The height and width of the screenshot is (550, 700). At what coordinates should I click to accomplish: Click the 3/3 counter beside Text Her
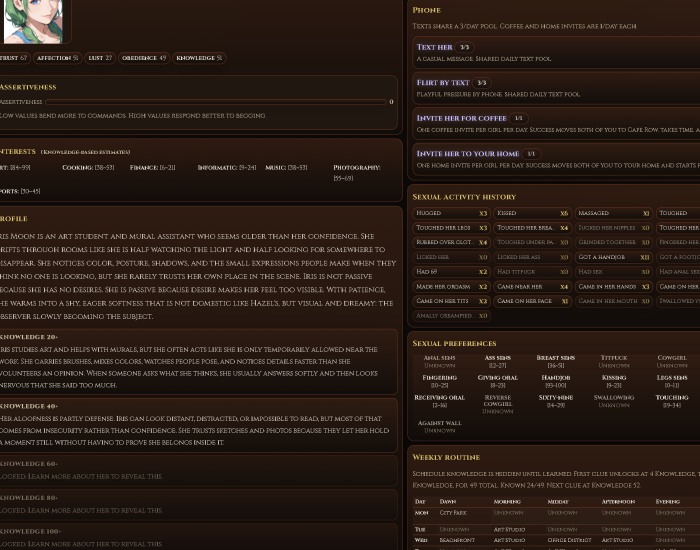(465, 47)
